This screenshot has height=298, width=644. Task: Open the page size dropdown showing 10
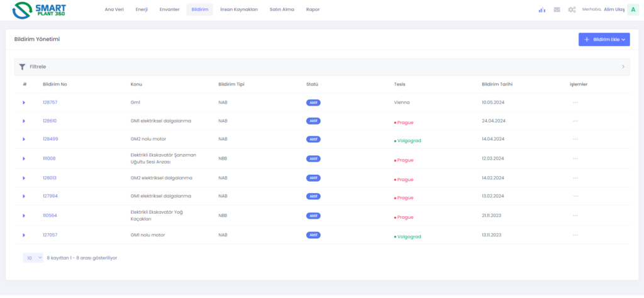(33, 258)
